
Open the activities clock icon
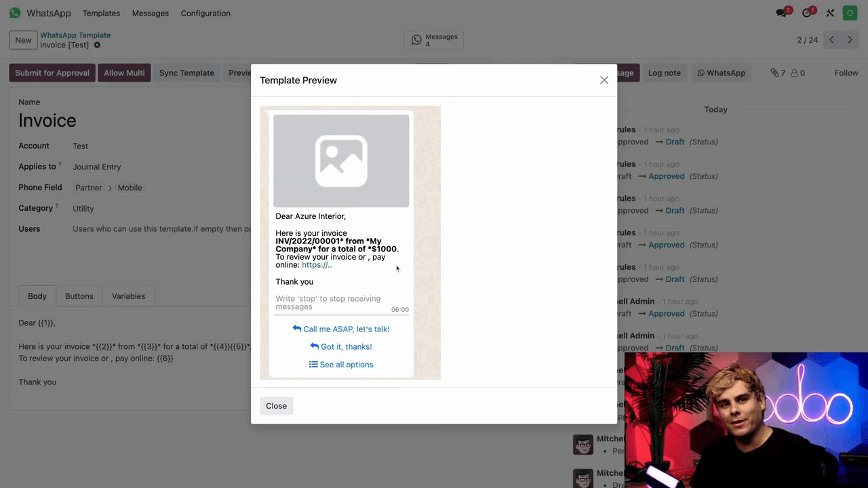click(808, 13)
